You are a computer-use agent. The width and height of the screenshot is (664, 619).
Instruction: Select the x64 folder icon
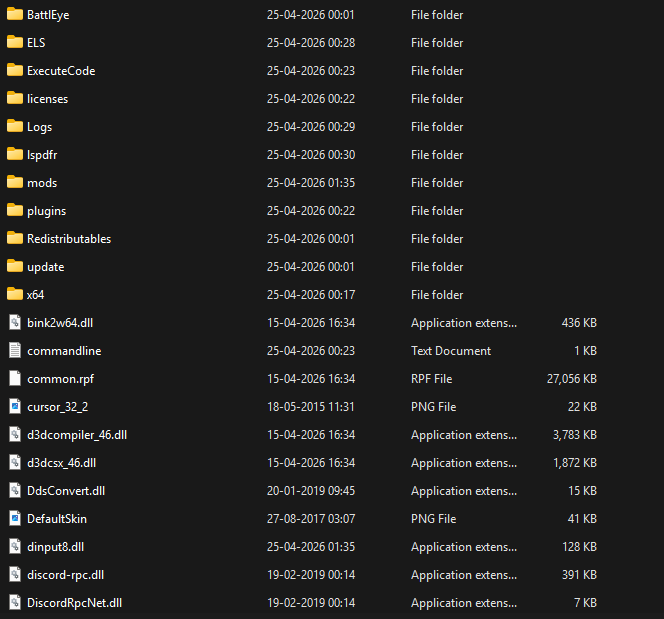[x=14, y=295]
